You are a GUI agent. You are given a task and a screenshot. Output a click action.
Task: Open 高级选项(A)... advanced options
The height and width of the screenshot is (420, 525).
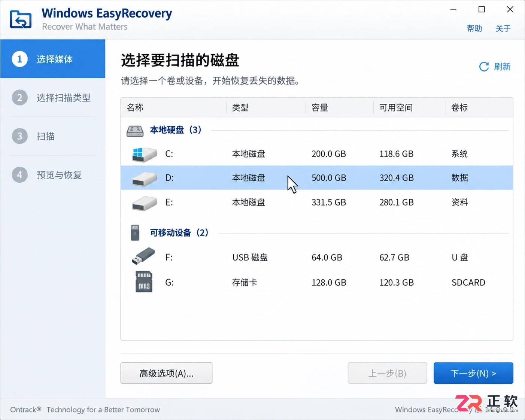(x=166, y=373)
